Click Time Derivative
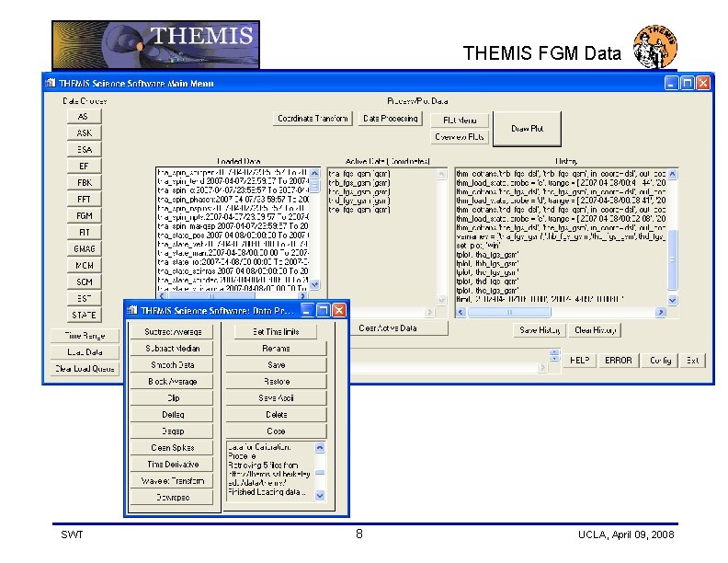The height and width of the screenshot is (563, 728). [x=172, y=464]
